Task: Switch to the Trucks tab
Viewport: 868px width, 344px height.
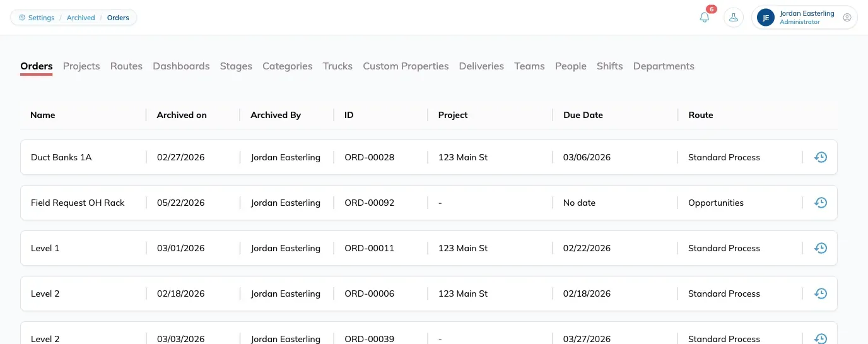Action: click(337, 66)
